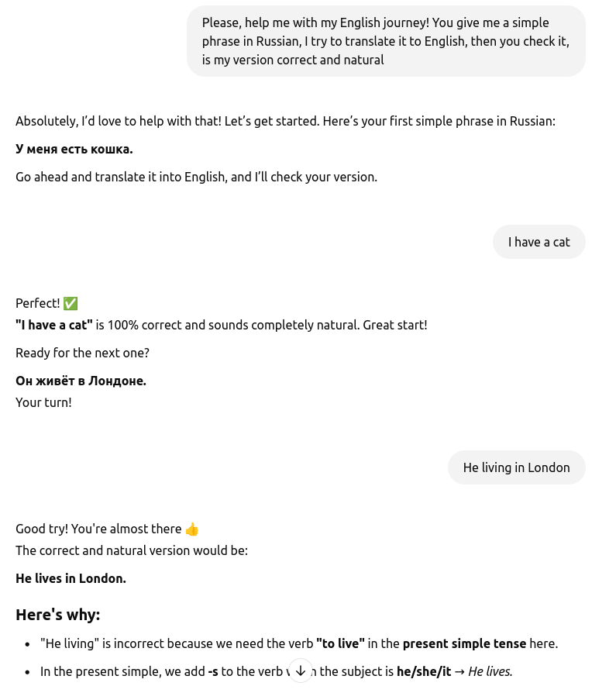The image size is (616, 693).
Task: Click 'Ready for the next one?' text
Action: (82, 353)
